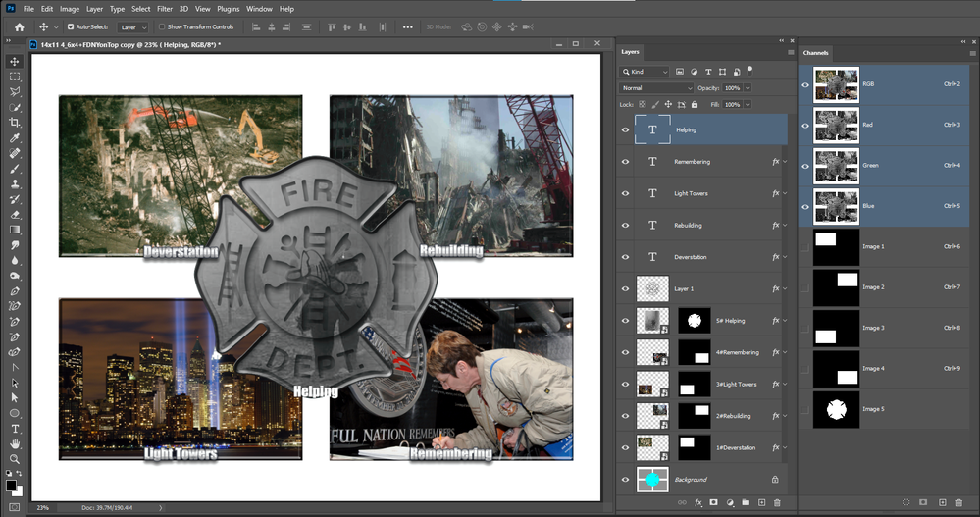The height and width of the screenshot is (517, 980).
Task: Select the Ellipse shape tool
Action: pos(15,413)
